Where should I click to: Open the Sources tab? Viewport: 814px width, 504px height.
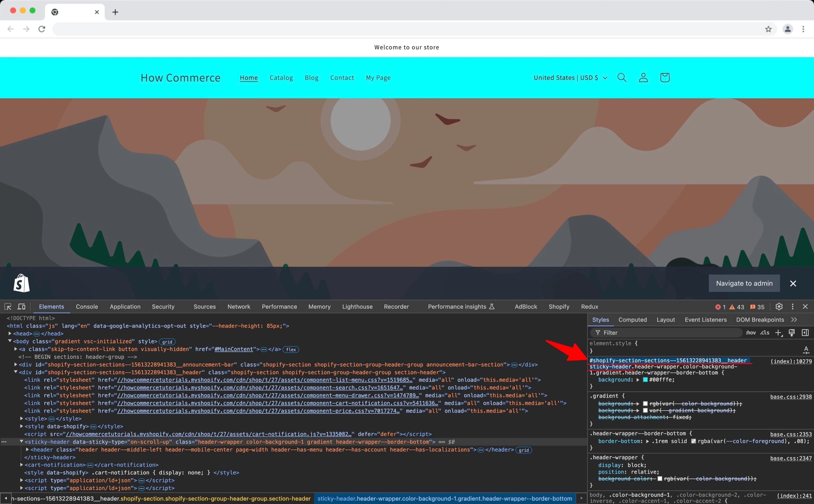pos(204,307)
